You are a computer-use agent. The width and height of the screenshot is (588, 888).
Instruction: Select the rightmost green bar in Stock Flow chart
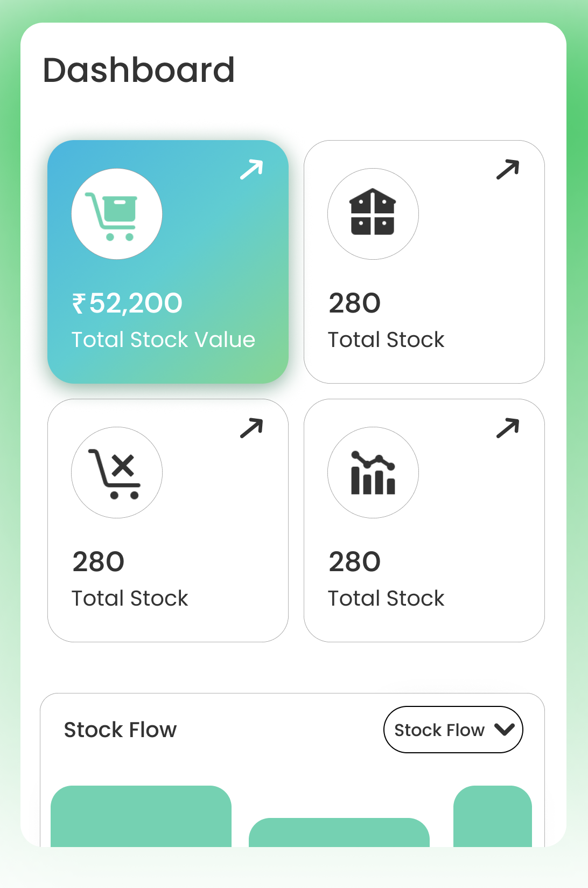click(493, 816)
